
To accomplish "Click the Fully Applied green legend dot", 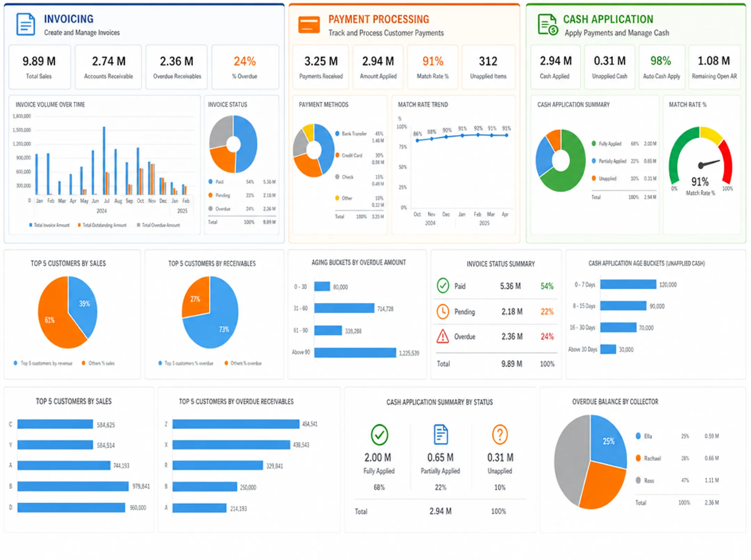I will (593, 143).
